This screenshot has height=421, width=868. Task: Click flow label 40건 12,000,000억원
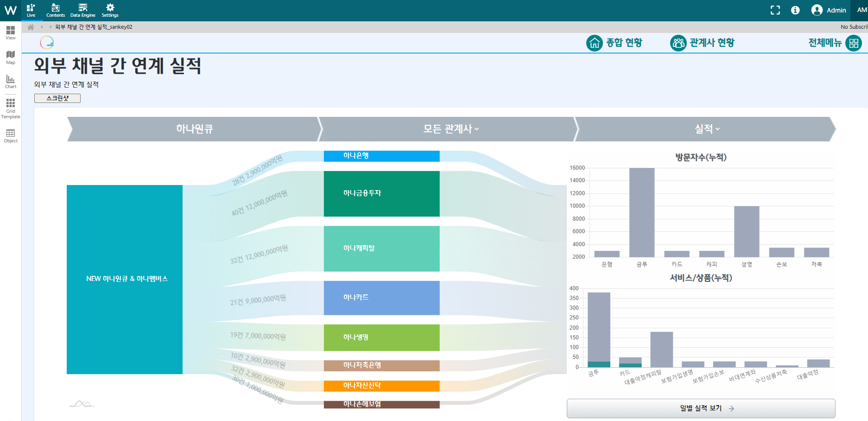[x=260, y=203]
